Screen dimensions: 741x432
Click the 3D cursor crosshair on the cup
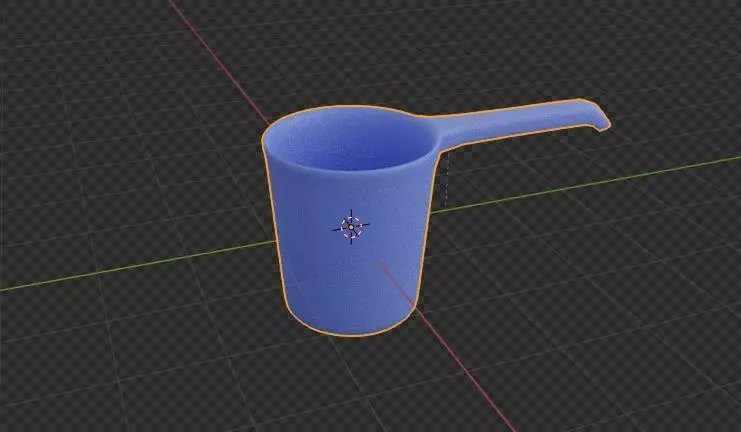click(x=351, y=227)
